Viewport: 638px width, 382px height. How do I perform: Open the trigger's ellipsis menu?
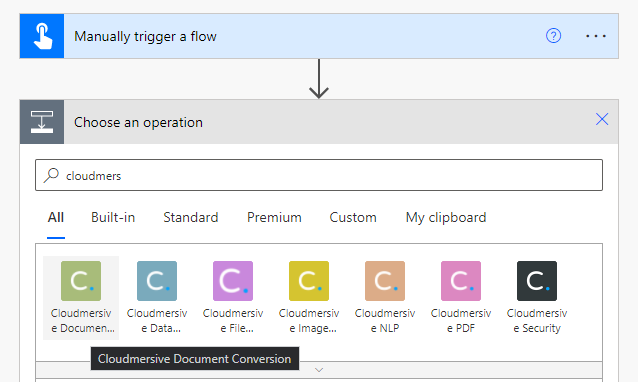(x=596, y=36)
